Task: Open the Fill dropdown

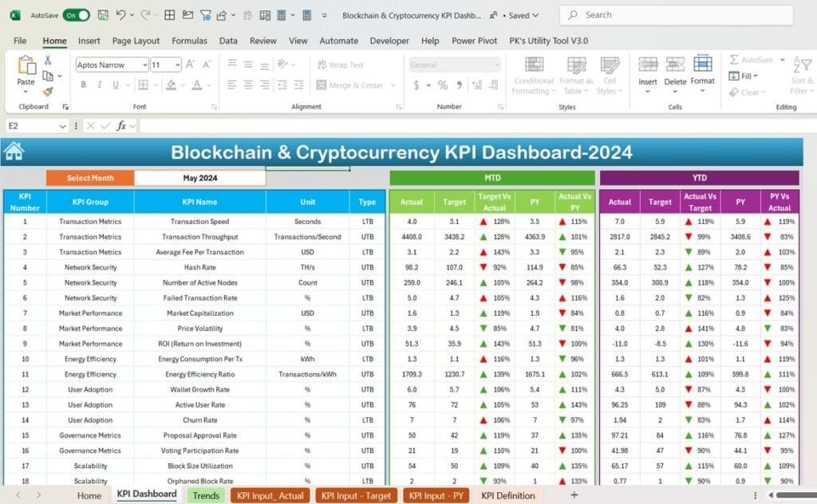Action: [x=744, y=76]
